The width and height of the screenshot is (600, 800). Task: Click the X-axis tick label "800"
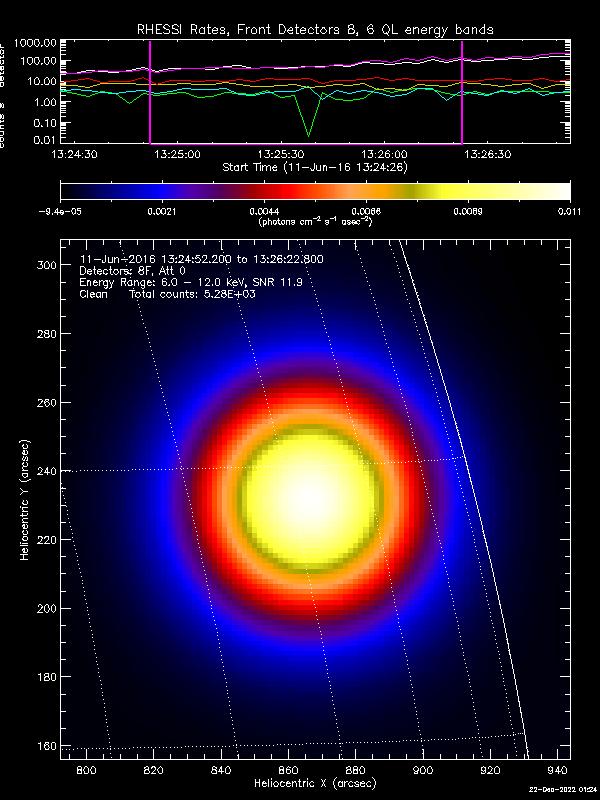(86, 769)
